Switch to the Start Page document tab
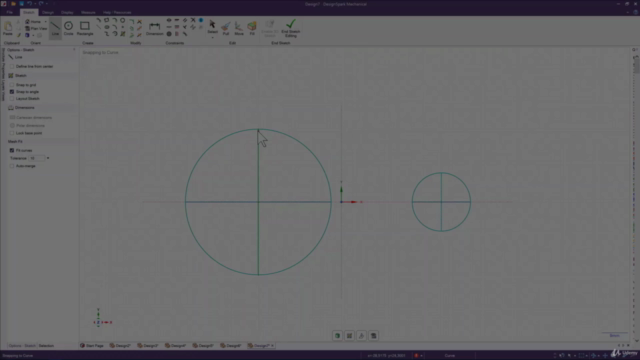640x360 pixels. click(x=92, y=346)
